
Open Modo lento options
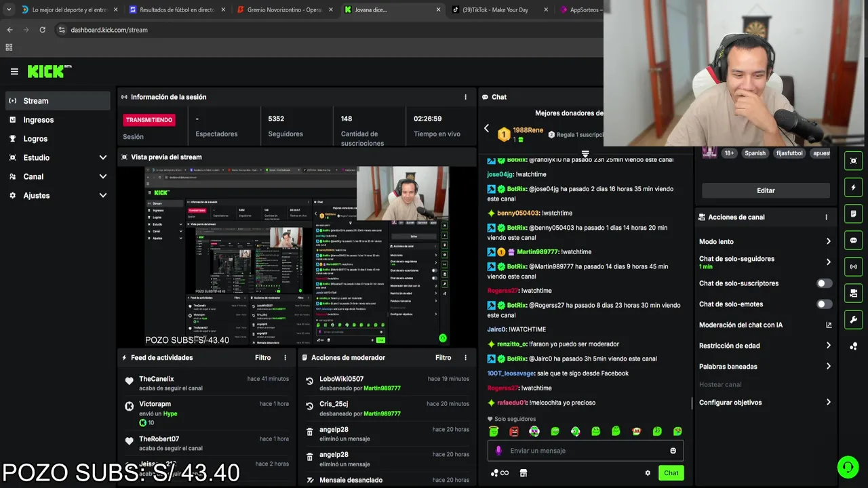pyautogui.click(x=766, y=241)
